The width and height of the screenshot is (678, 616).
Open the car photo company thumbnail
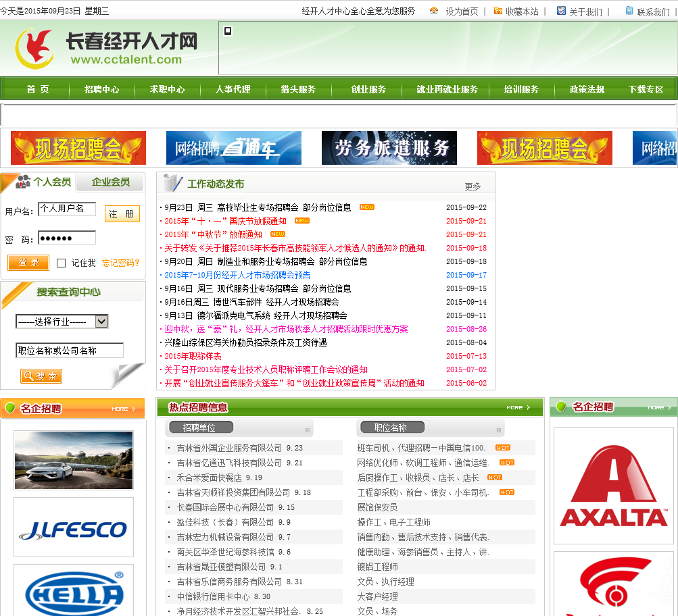point(74,460)
